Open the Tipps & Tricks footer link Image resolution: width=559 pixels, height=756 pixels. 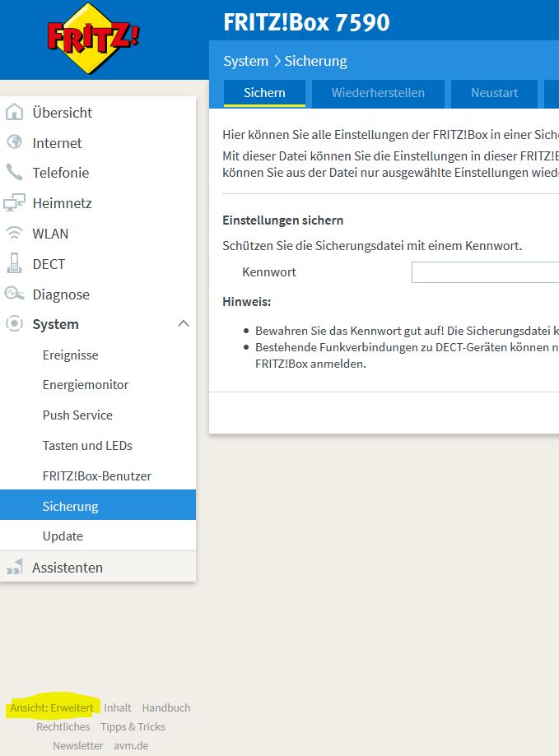133,726
